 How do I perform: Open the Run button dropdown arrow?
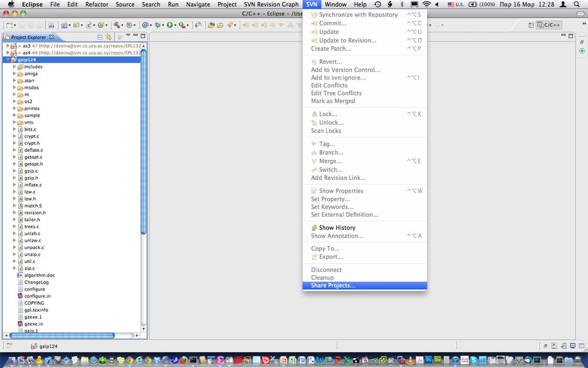[175, 25]
